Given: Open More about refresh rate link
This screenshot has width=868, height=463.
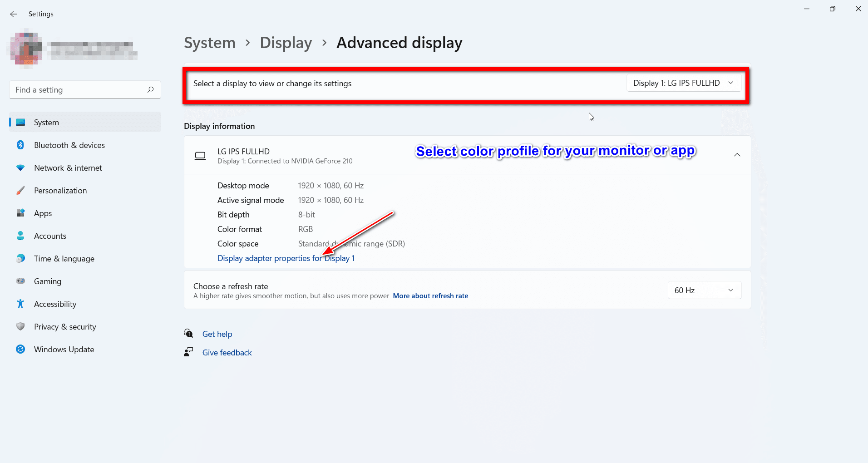Looking at the screenshot, I should [x=430, y=296].
